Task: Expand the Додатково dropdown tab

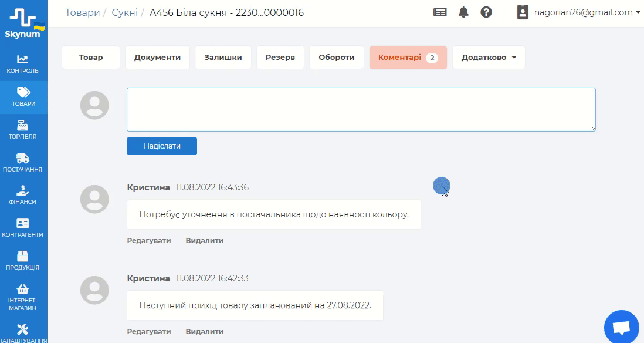Action: [489, 57]
